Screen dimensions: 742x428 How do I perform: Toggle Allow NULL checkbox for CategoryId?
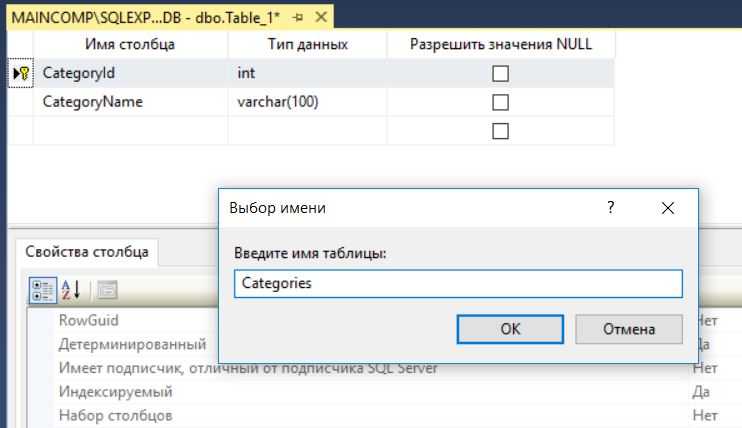click(x=501, y=73)
